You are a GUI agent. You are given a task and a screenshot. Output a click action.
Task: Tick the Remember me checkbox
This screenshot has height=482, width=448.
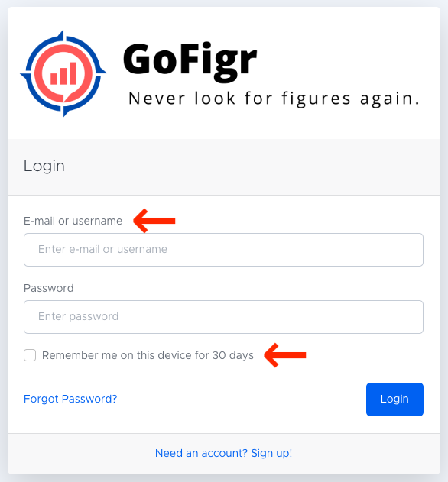click(30, 355)
